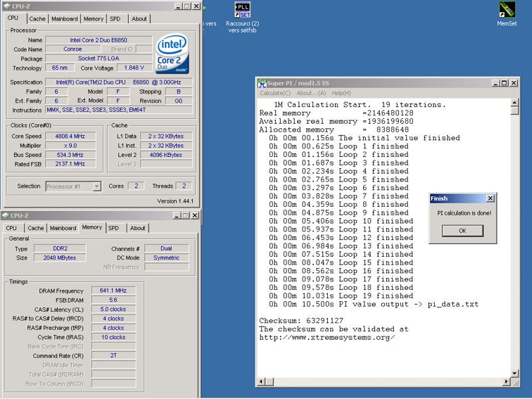Switch to Mainboard tab in top CPU-Z window

click(65, 19)
